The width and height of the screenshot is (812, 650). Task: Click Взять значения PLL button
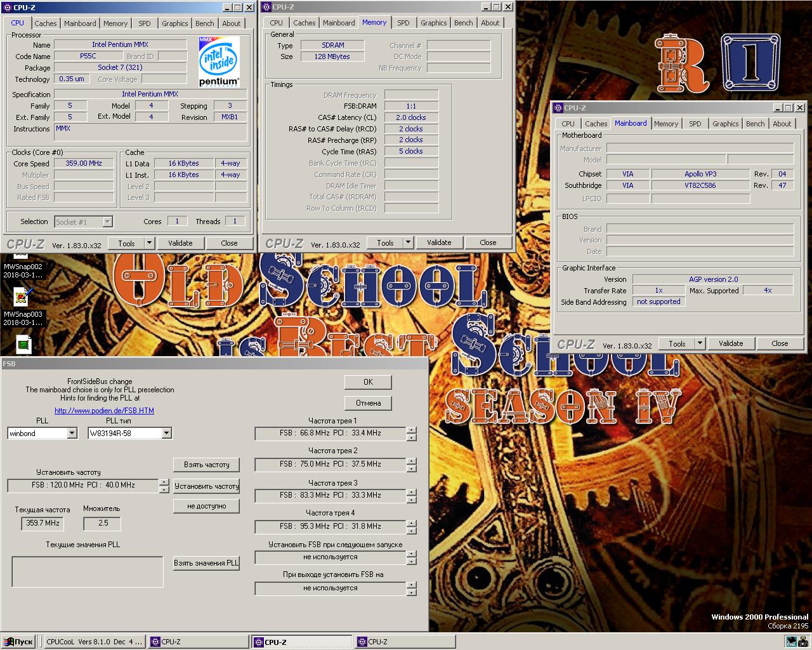coord(207,563)
